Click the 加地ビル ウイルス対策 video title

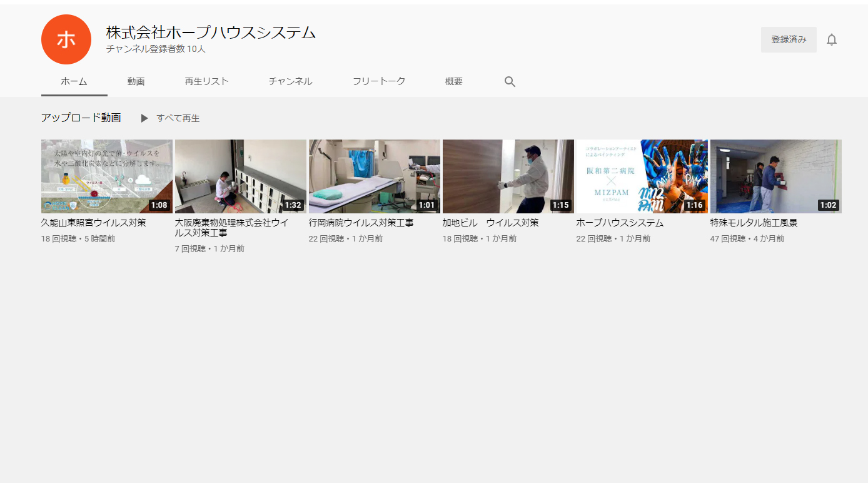[x=490, y=223]
